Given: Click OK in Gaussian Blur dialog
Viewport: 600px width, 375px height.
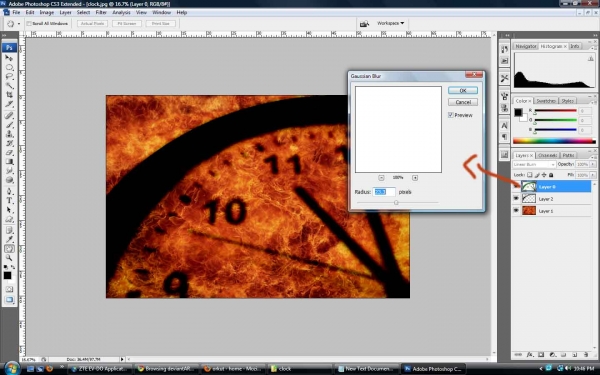Looking at the screenshot, I should pos(463,90).
